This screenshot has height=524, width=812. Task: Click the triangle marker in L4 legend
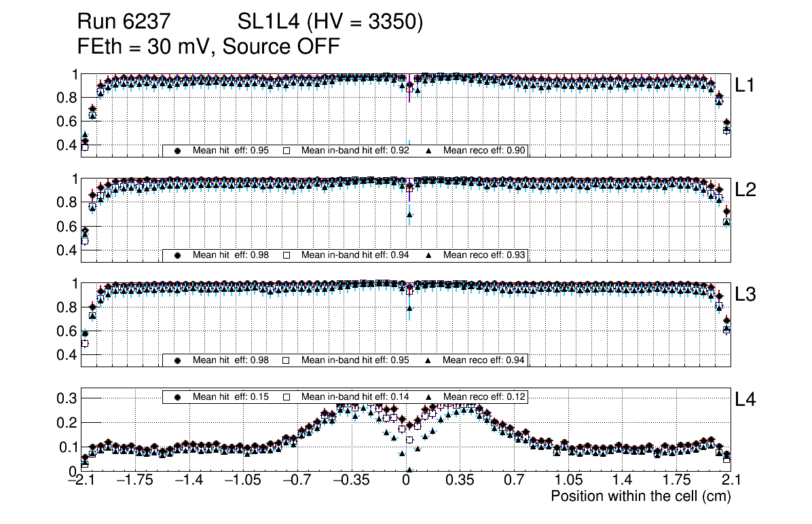coord(428,396)
